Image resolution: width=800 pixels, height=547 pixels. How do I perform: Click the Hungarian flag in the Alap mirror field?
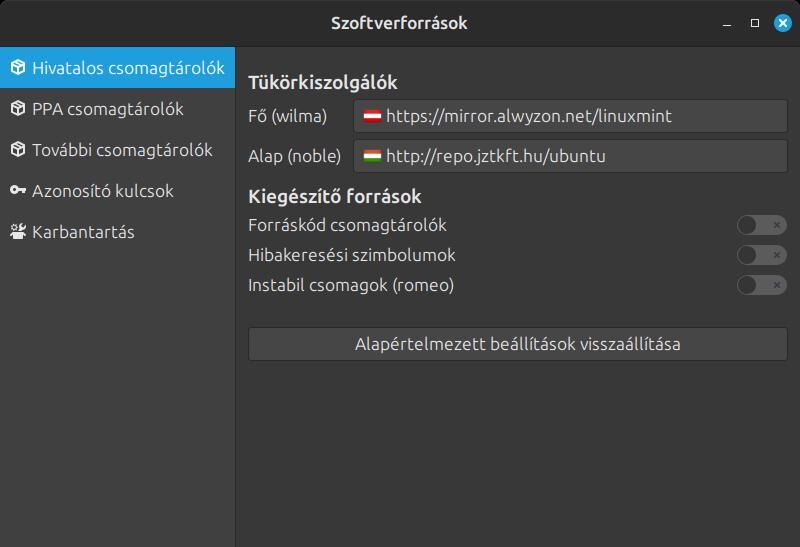[x=372, y=156]
